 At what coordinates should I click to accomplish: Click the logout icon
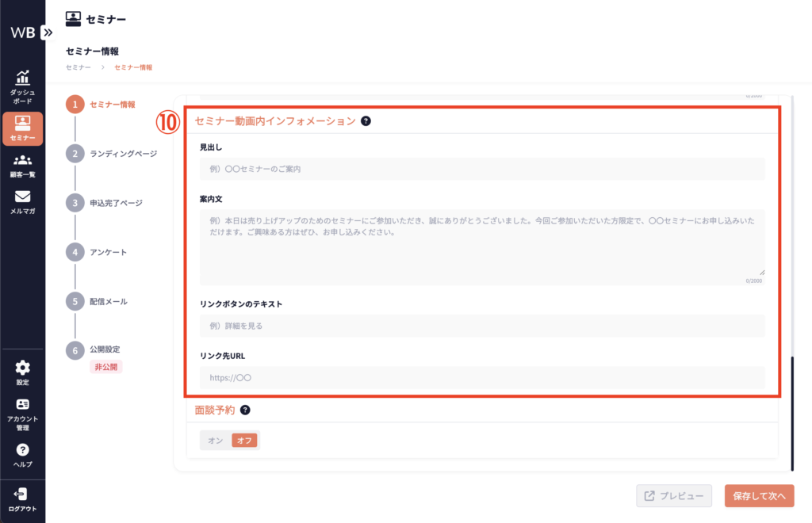click(x=22, y=494)
